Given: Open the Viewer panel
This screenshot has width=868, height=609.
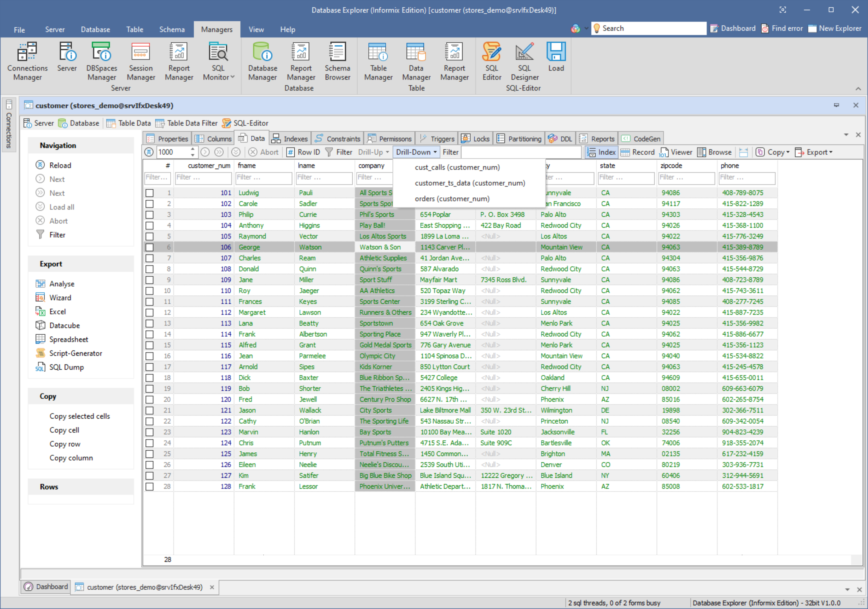Looking at the screenshot, I should pyautogui.click(x=676, y=152).
